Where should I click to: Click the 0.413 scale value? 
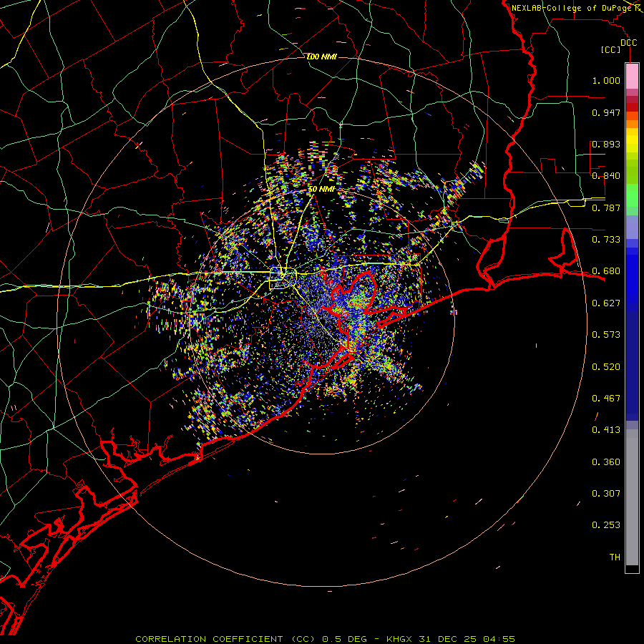coord(606,430)
